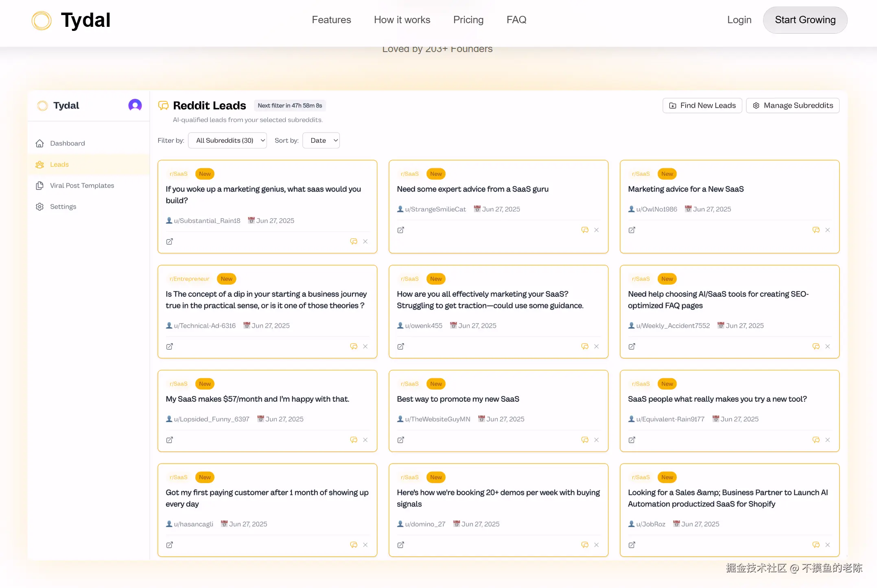
Task: Click the Manage Subreddits button
Action: point(792,105)
